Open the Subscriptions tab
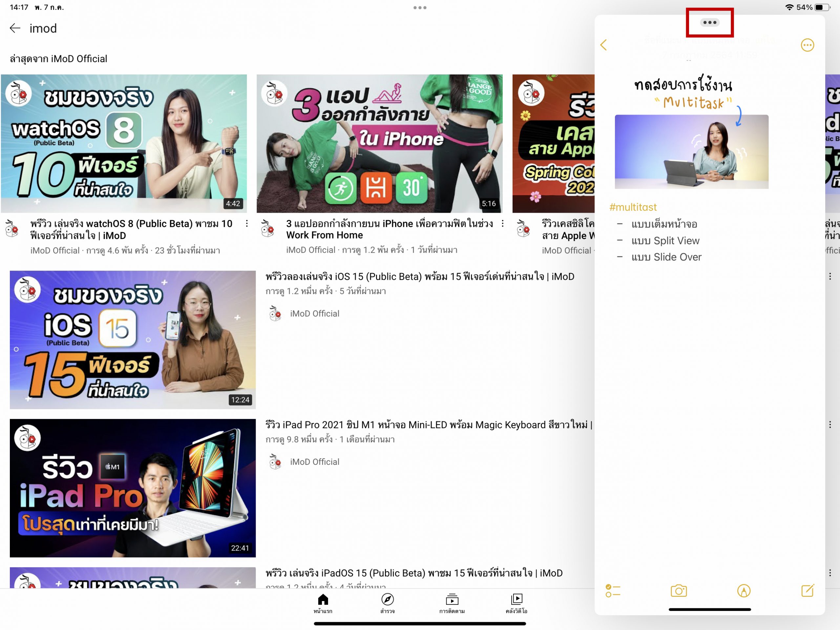 (x=452, y=603)
